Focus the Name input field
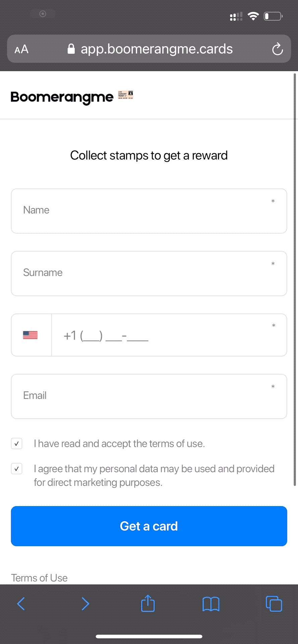 point(149,211)
